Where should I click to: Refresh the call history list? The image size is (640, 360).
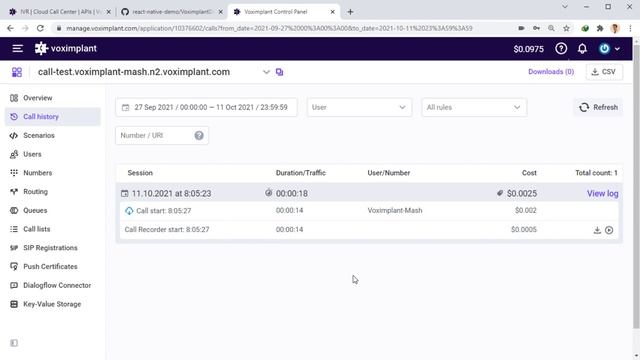click(598, 107)
